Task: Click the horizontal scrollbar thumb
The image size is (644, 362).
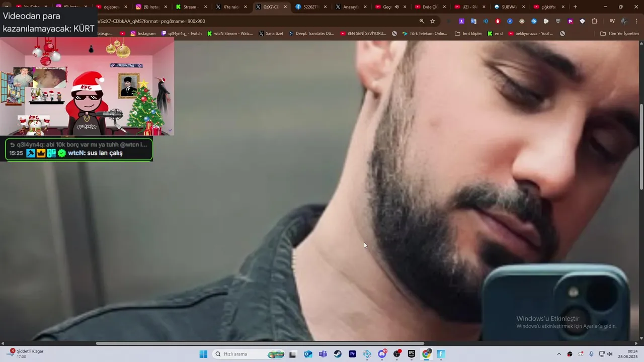Action: pos(260,343)
